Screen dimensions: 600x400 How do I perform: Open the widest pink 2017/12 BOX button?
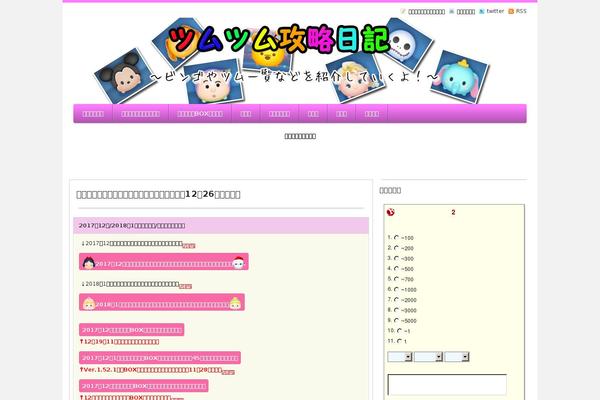click(160, 358)
